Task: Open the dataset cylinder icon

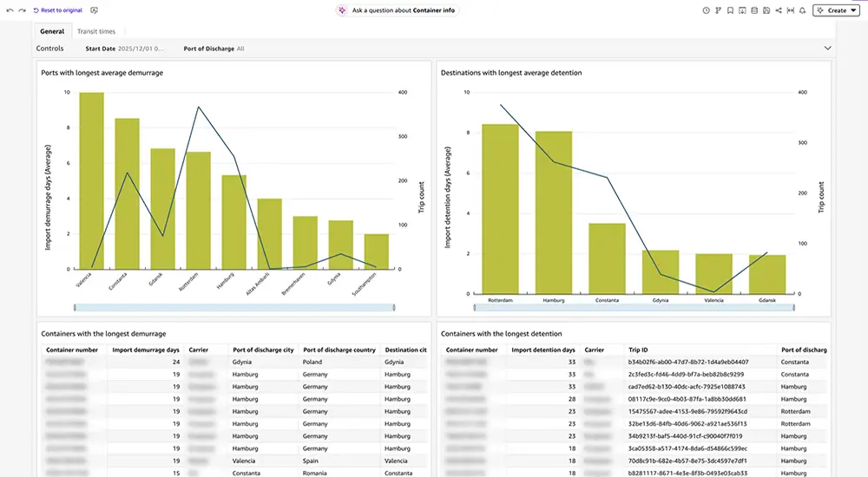Action: tap(754, 10)
